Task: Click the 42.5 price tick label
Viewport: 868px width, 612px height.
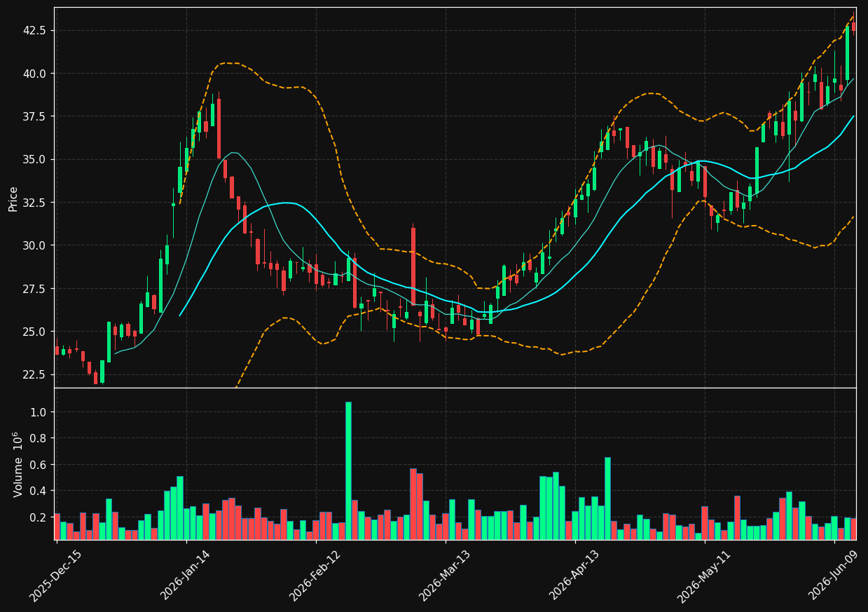Action: click(35, 30)
